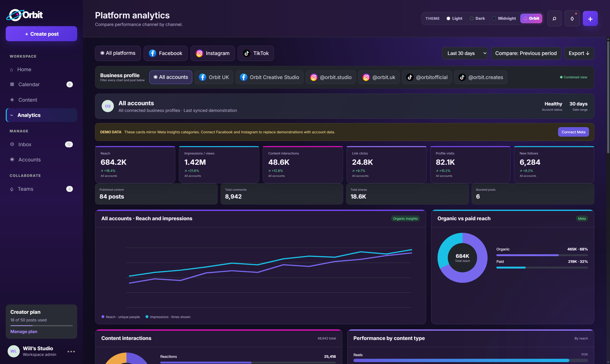Click Facebook icon on Orbit Creative Studio chip
Image resolution: width=610 pixels, height=364 pixels.
click(x=243, y=77)
